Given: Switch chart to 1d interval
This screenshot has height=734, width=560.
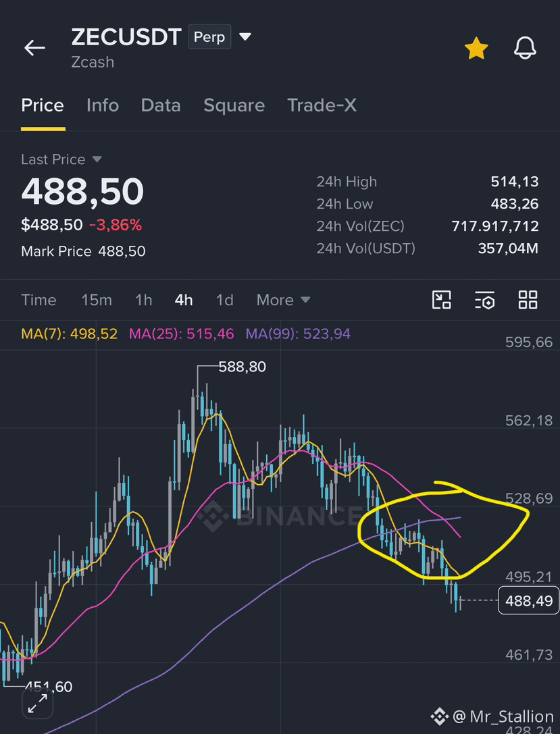Looking at the screenshot, I should pyautogui.click(x=225, y=300).
